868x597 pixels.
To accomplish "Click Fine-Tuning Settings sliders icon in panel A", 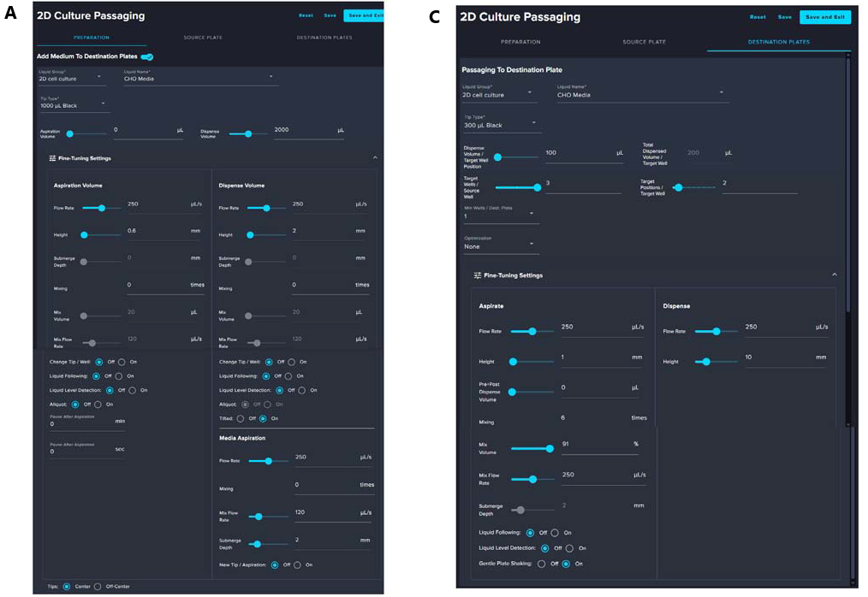I will [52, 158].
